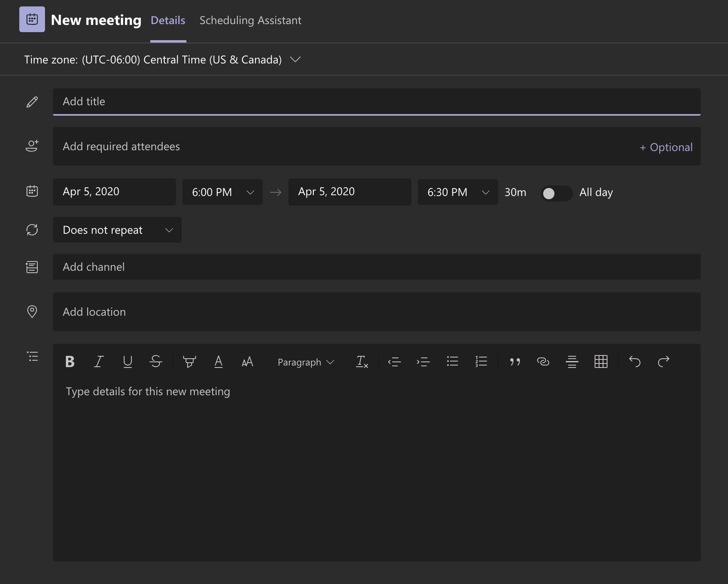Image resolution: width=728 pixels, height=584 pixels.
Task: Insert a bulleted list
Action: [x=452, y=361]
